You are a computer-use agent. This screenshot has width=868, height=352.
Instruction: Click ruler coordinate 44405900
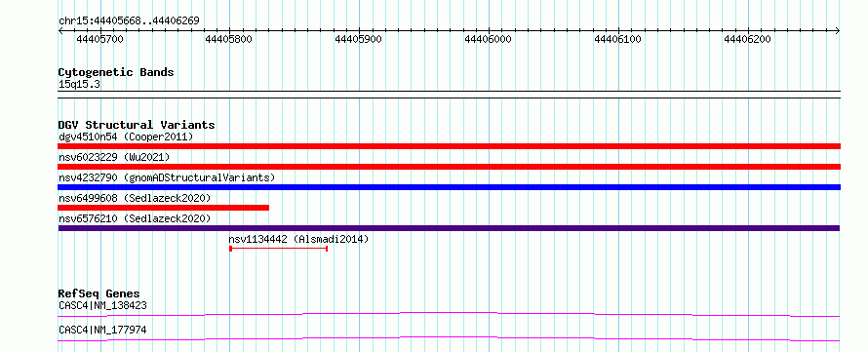click(x=358, y=39)
